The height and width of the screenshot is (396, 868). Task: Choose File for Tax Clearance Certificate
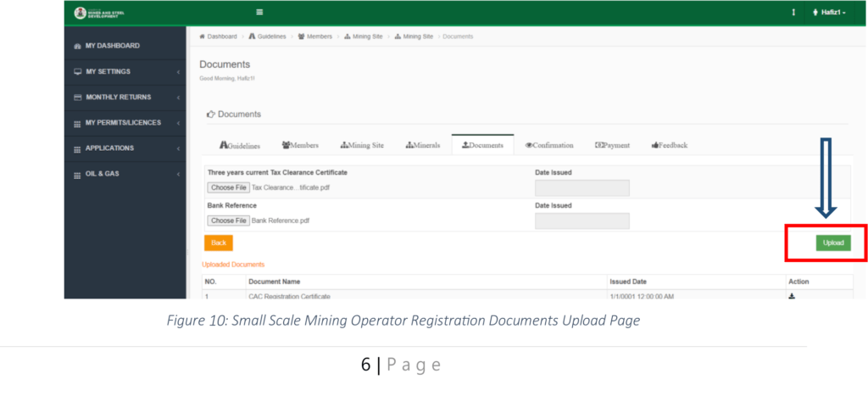tap(228, 187)
